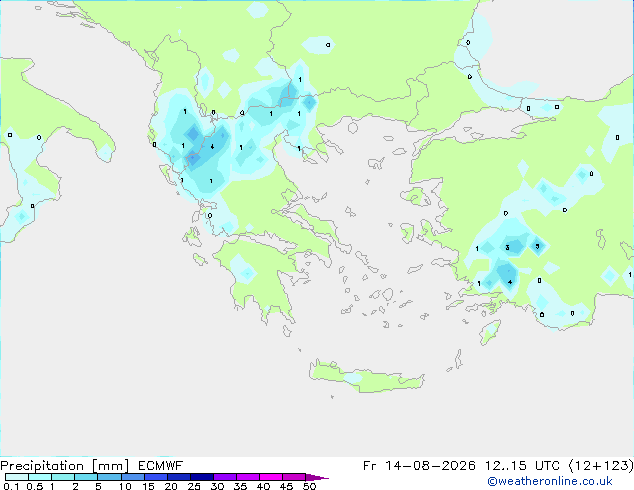Click the '3' precipitation value in western Turkey
The height and width of the screenshot is (490, 634).
507,247
